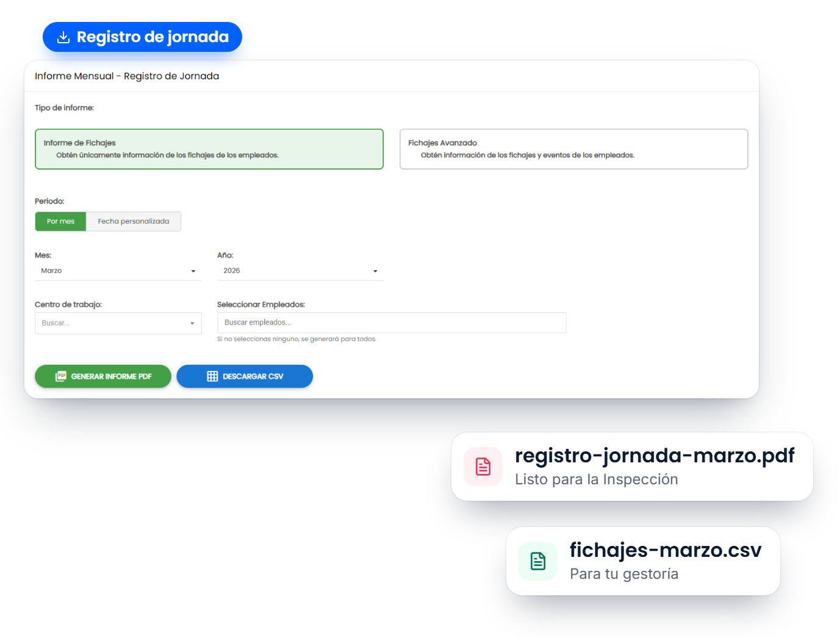The width and height of the screenshot is (840, 638).
Task: Open the Año dropdown showing 2026
Action: [300, 271]
